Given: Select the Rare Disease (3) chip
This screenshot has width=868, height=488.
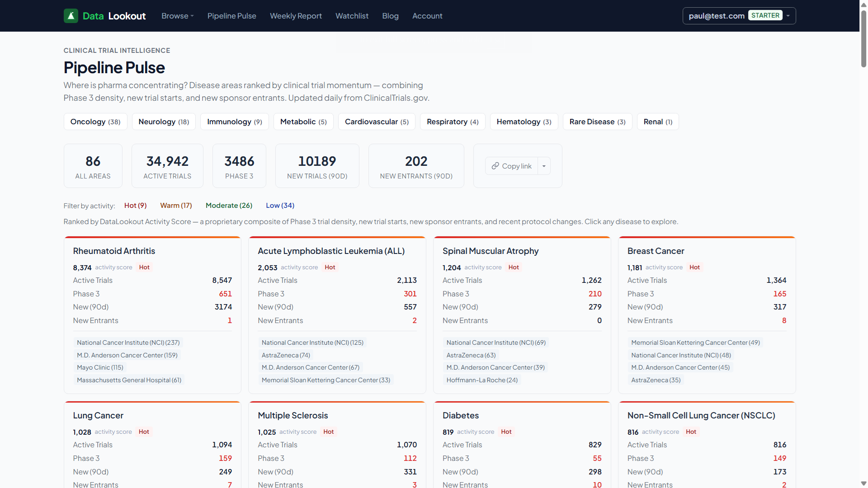Looking at the screenshot, I should 597,122.
